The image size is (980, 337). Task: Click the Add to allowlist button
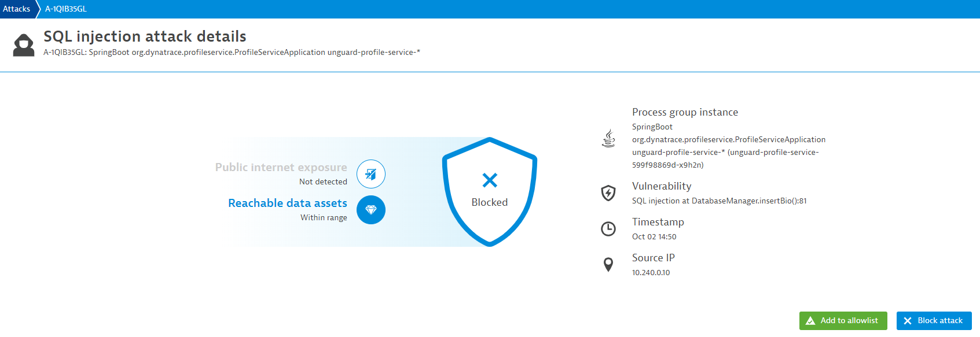[843, 321]
